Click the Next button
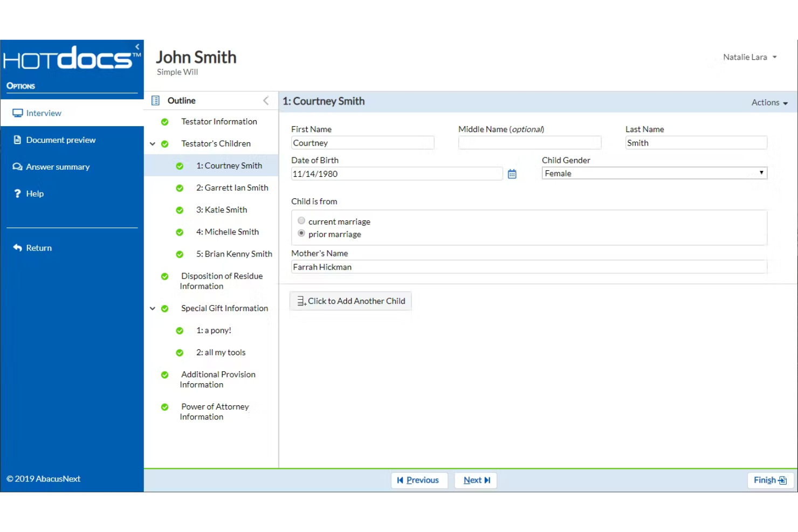 (475, 480)
